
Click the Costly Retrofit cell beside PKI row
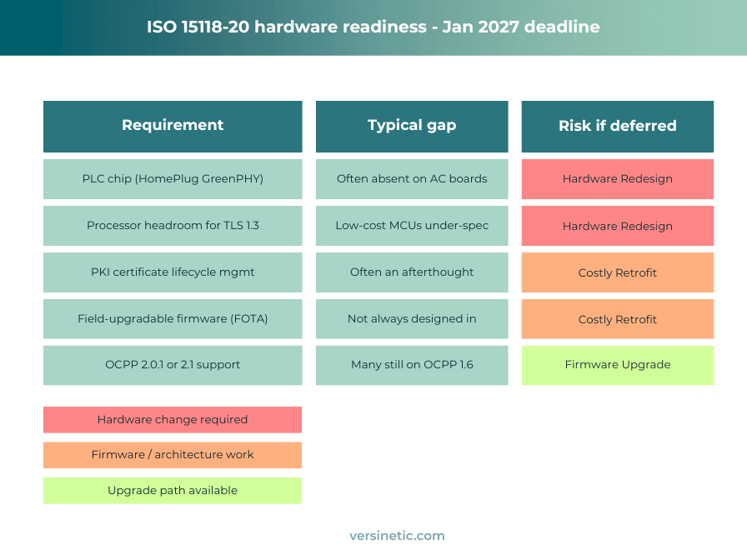617,272
